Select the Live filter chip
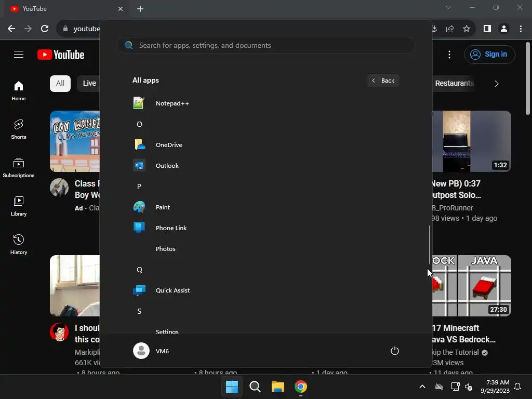Viewport: 532px width, 399px height. [x=89, y=84]
